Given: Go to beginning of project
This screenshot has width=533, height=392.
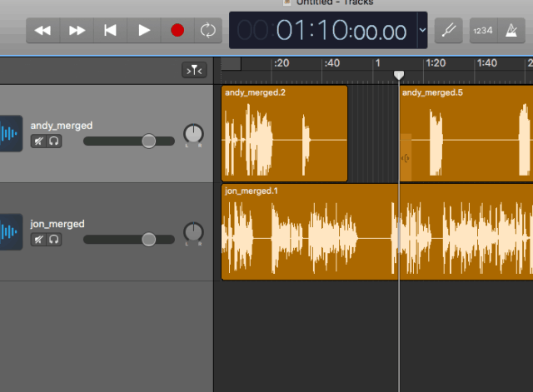Looking at the screenshot, I should click(110, 31).
